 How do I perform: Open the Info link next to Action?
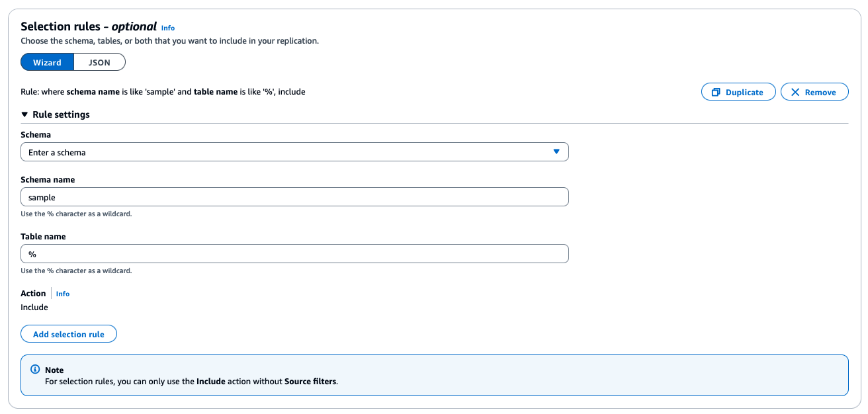[63, 294]
